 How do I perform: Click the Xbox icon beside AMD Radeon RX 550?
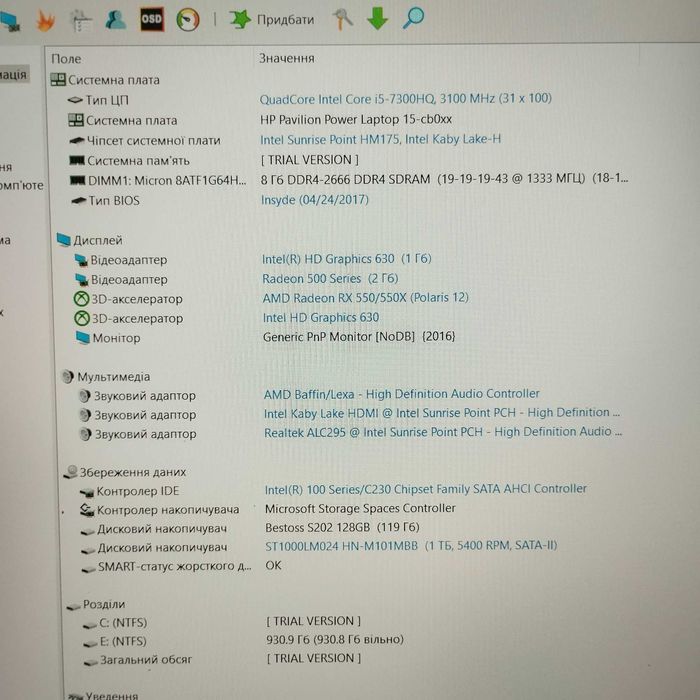81,299
